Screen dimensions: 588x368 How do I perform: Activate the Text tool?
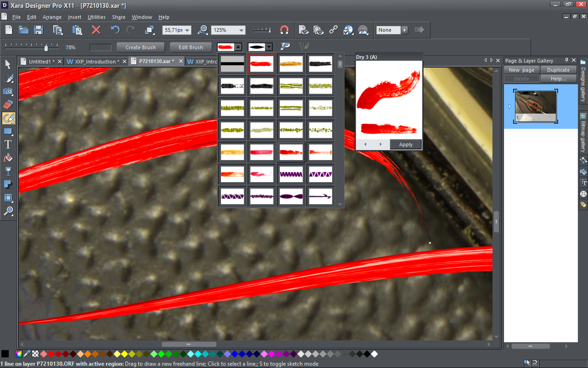click(x=8, y=145)
